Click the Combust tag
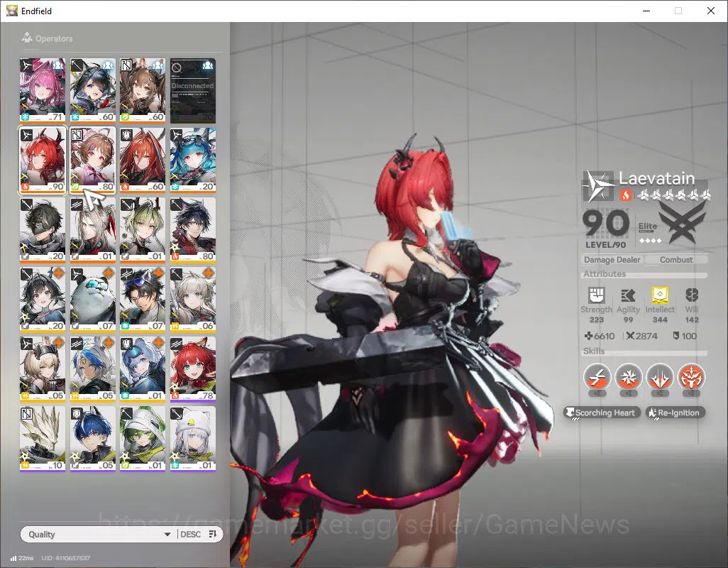The image size is (728, 568). (676, 260)
